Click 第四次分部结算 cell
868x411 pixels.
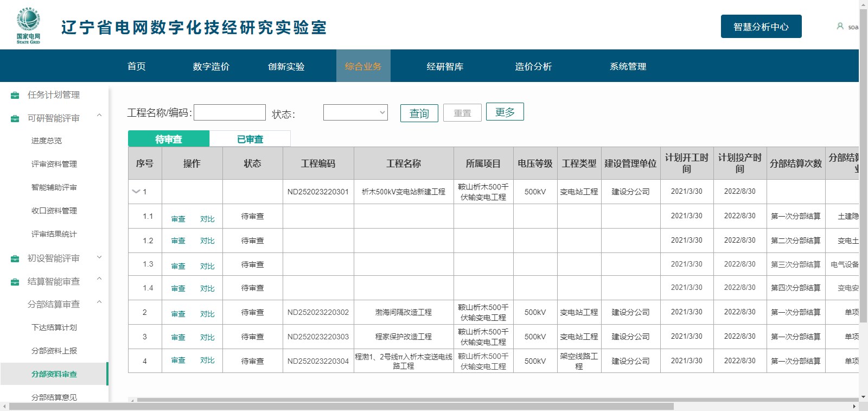pos(796,288)
